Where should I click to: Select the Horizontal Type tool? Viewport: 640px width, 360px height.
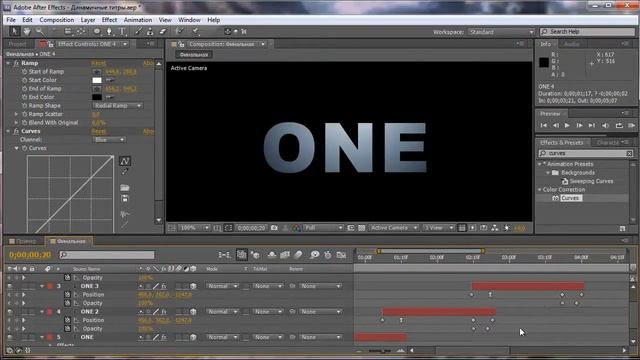(x=122, y=31)
